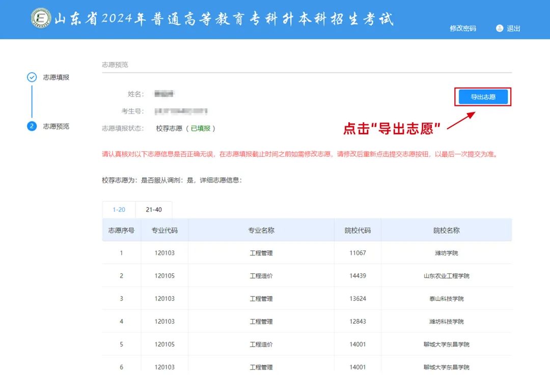
Task: Click the 已填报 status text
Action: tap(200, 129)
